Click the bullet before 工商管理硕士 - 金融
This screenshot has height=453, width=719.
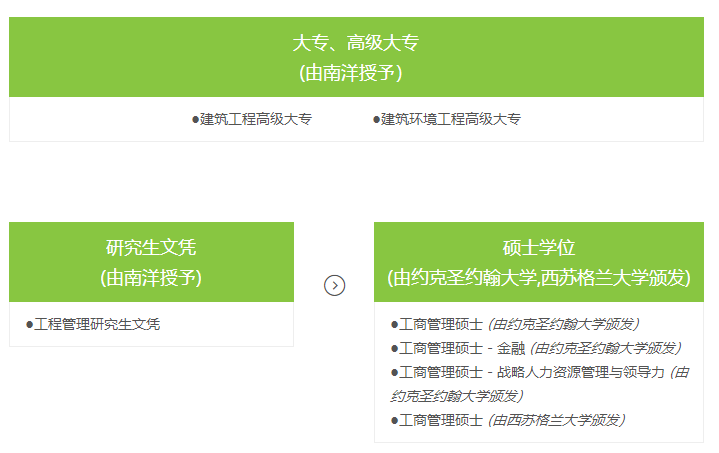click(x=395, y=348)
